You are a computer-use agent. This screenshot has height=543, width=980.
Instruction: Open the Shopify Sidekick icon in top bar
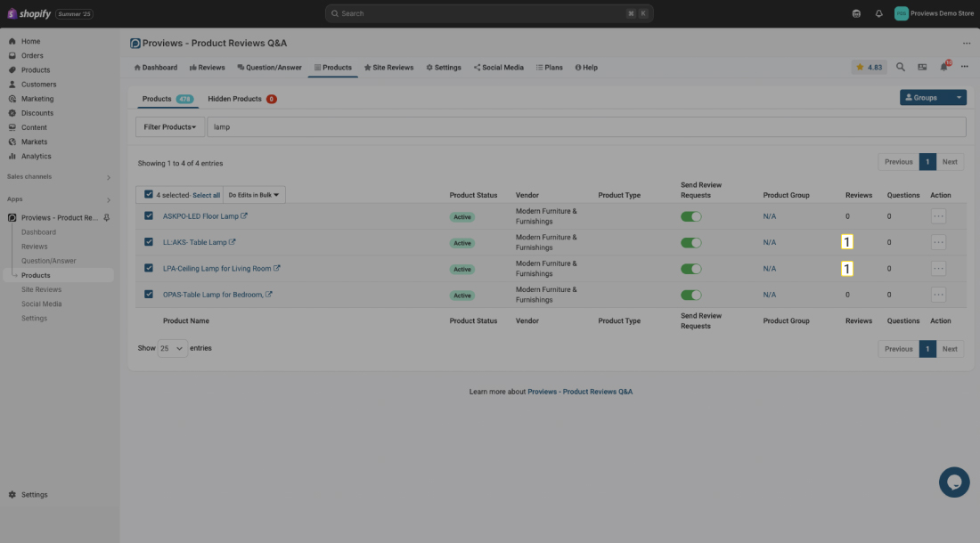click(856, 13)
